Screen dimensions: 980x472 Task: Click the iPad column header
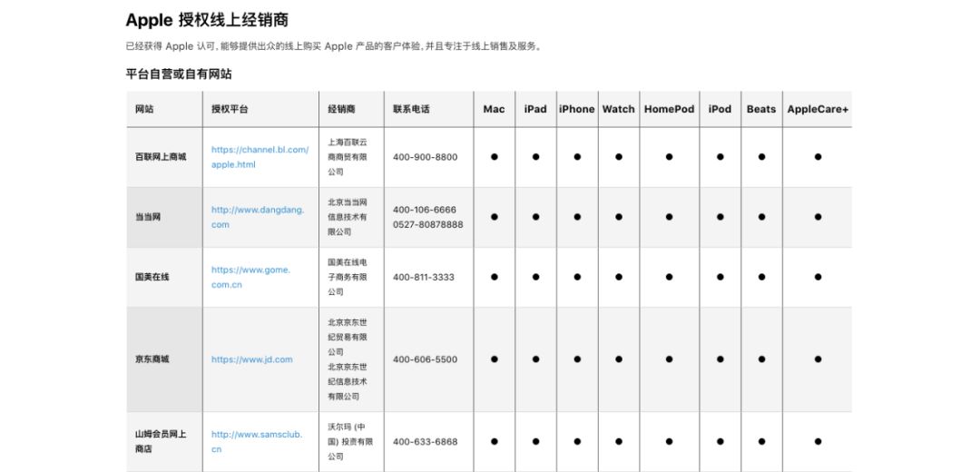point(535,109)
